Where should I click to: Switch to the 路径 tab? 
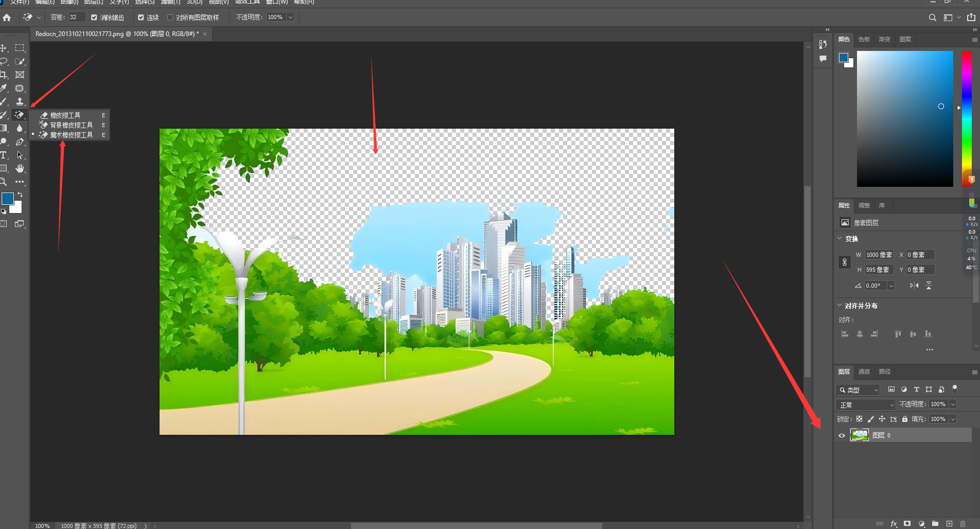885,372
